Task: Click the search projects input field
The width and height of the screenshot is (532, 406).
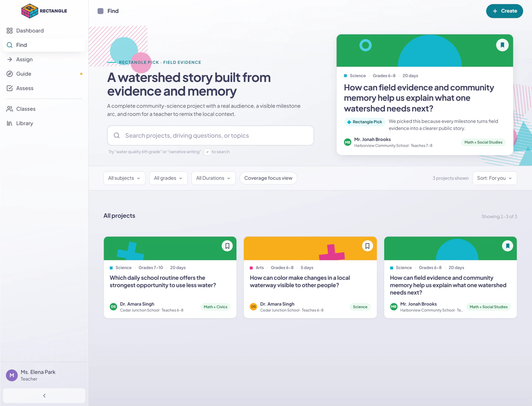Action: point(211,135)
